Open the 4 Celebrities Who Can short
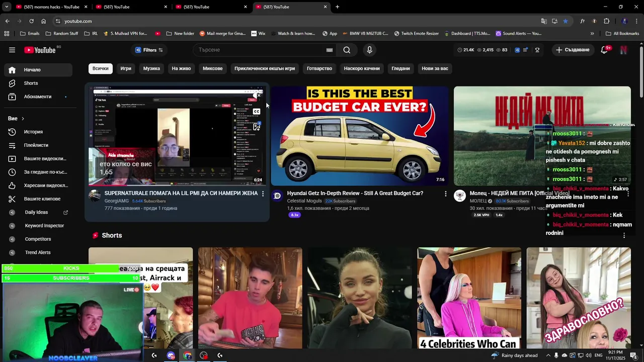The image size is (644, 362). click(469, 298)
